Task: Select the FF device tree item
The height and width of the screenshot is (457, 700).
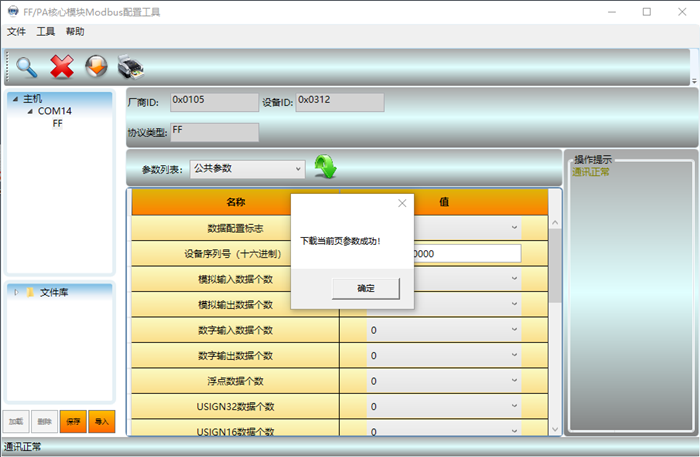Action: 58,124
